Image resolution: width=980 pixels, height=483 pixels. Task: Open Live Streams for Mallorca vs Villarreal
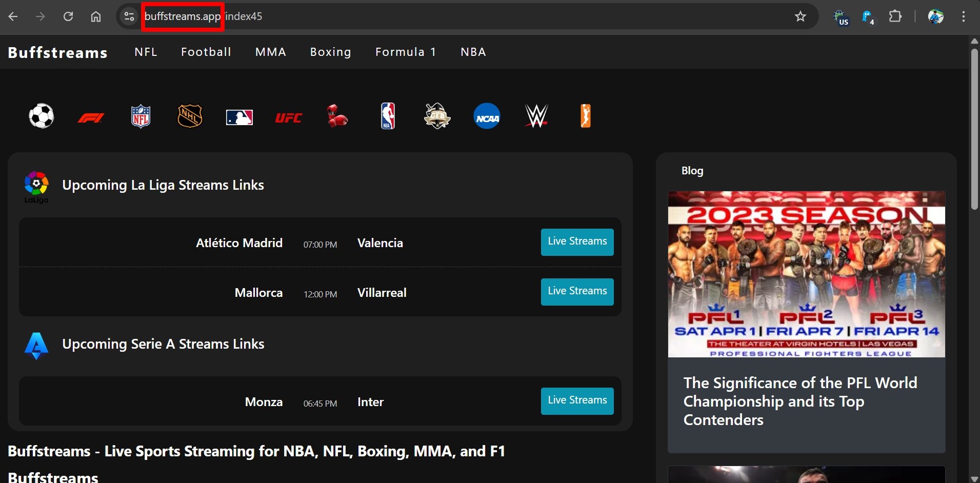(577, 292)
